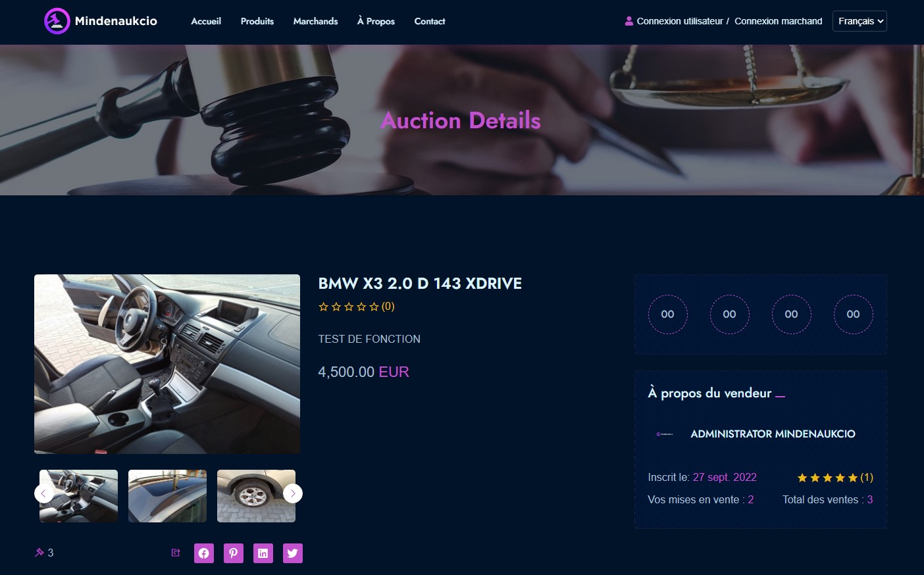Share the listing on Facebook
This screenshot has height=575, width=924.
[204, 553]
